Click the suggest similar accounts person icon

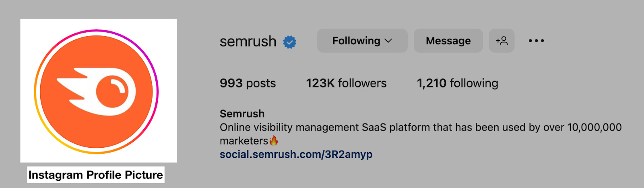tap(502, 41)
